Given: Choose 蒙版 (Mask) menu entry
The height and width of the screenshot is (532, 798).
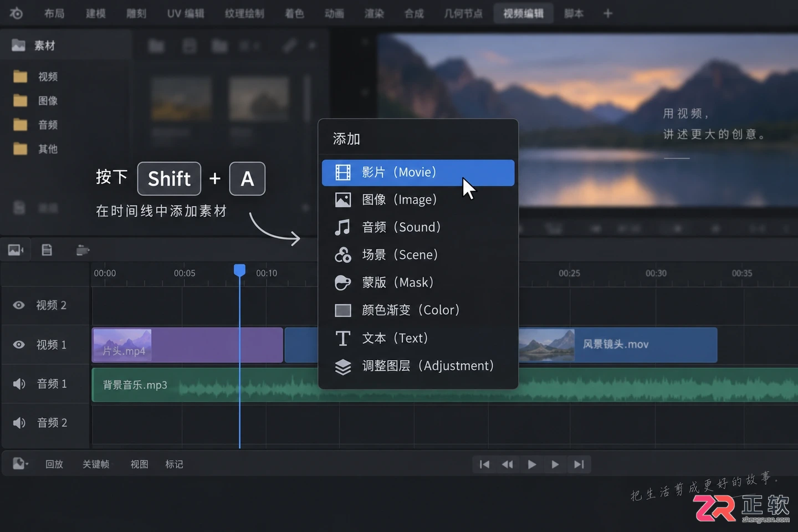Looking at the screenshot, I should coord(418,283).
